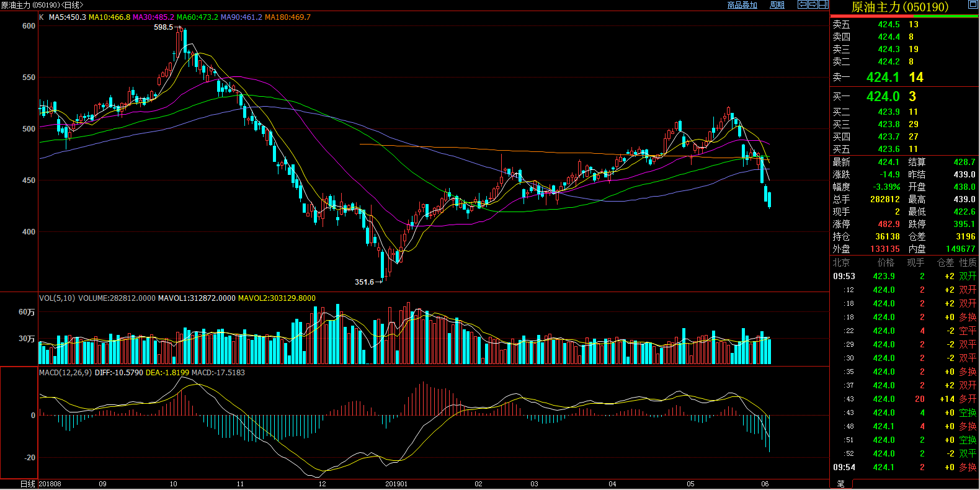Image resolution: width=980 pixels, height=490 pixels.
Task: Select the 笔 tick tab
Action: pyautogui.click(x=840, y=484)
